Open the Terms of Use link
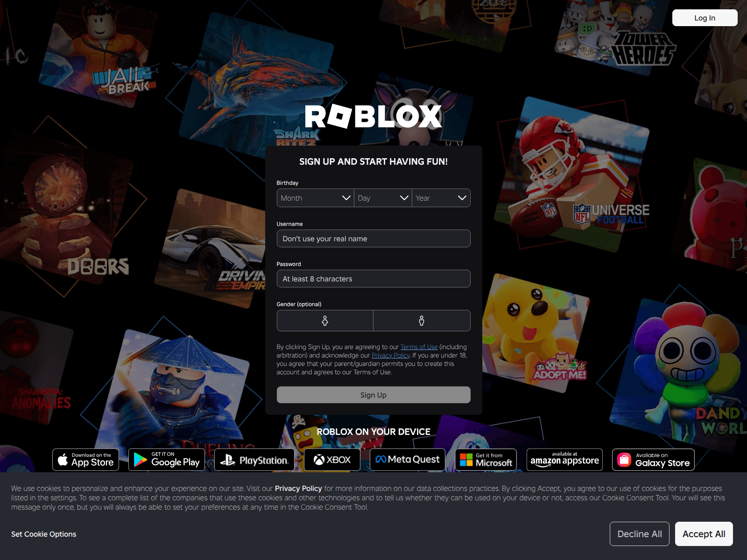This screenshot has width=747, height=560. 419,347
